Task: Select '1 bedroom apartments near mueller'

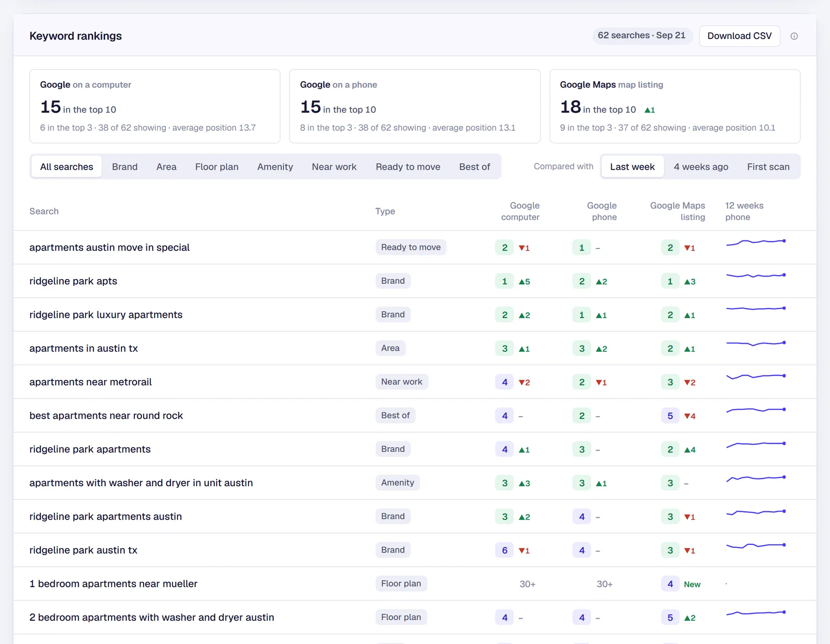Action: point(415,584)
